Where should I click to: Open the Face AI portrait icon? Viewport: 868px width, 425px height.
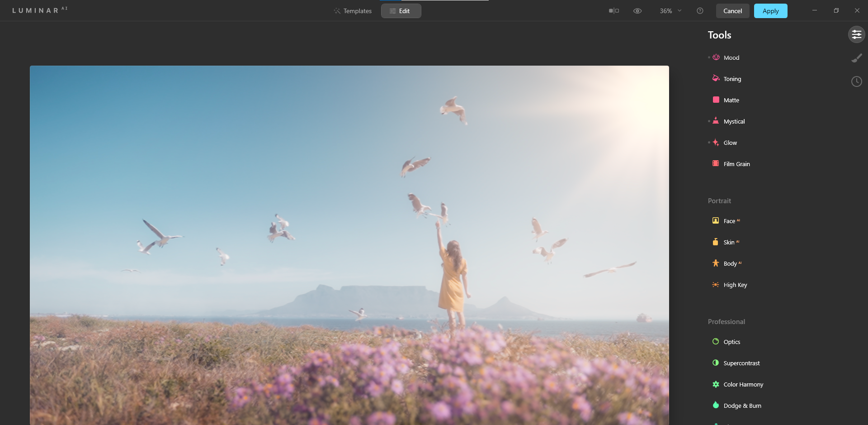point(716,220)
